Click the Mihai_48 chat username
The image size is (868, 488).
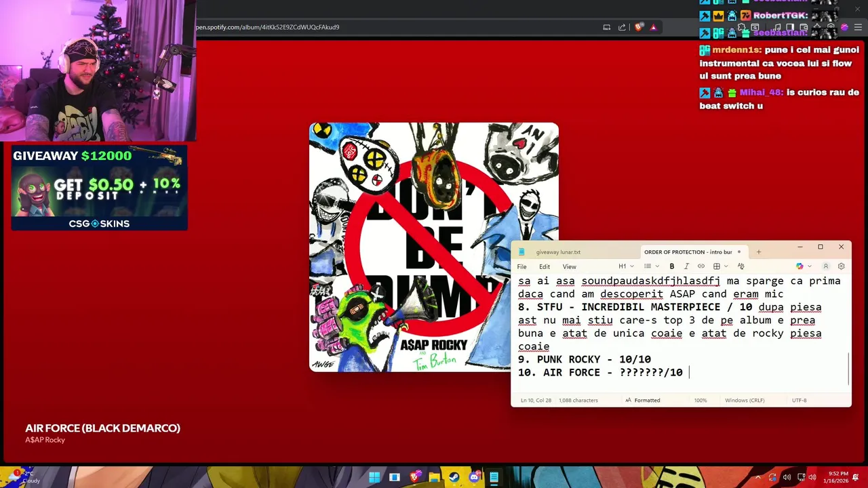tap(761, 93)
